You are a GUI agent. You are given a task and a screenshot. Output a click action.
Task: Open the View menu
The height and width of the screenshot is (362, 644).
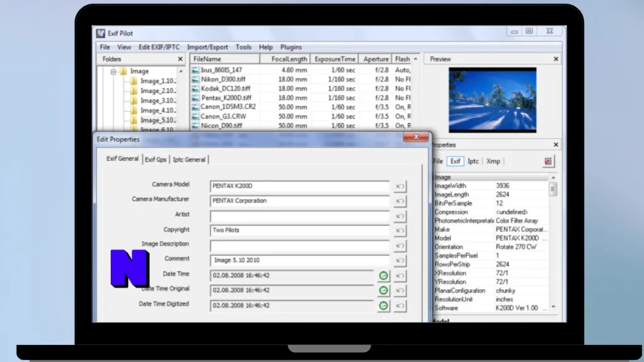[124, 47]
